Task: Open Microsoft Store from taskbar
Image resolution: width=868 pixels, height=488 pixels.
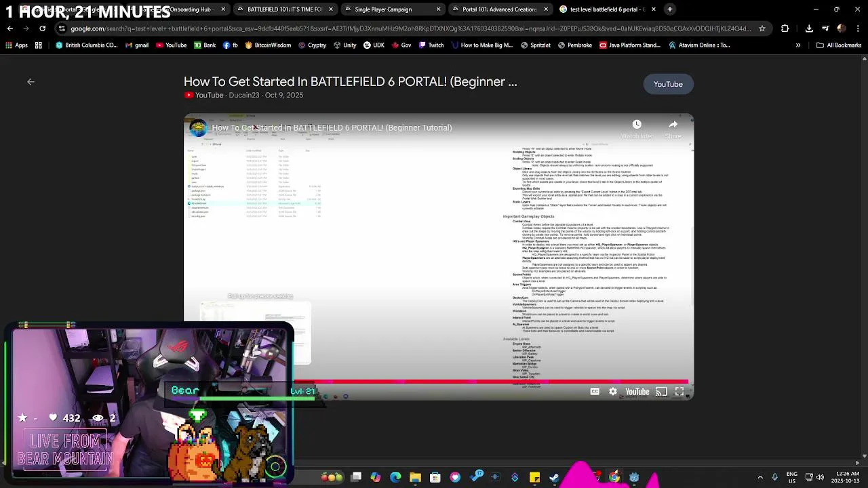Action: 435,477
